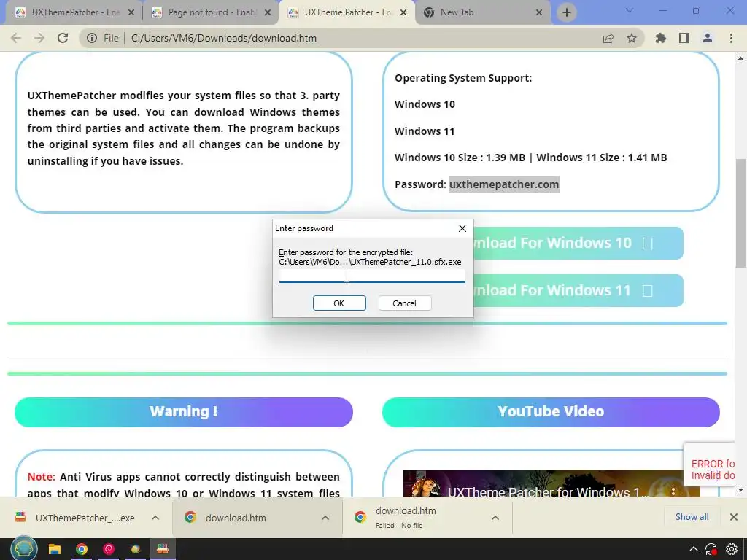Cancel the Enter password dialog
This screenshot has height=560, width=747.
coord(404,303)
